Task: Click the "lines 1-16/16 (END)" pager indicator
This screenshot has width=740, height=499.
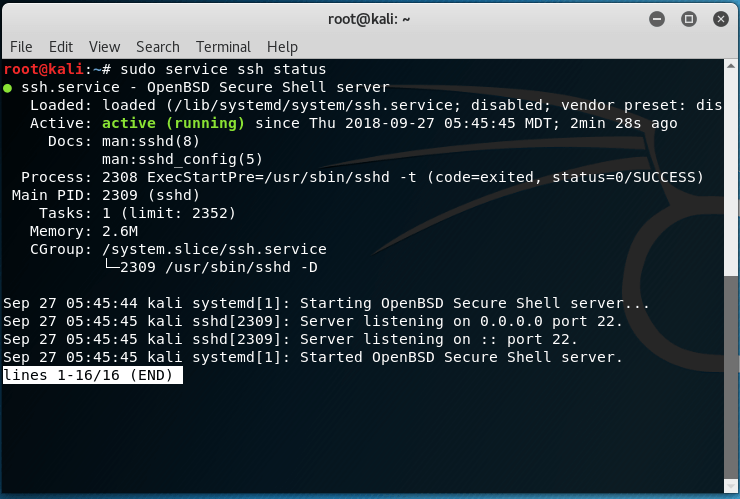Action: coord(93,375)
